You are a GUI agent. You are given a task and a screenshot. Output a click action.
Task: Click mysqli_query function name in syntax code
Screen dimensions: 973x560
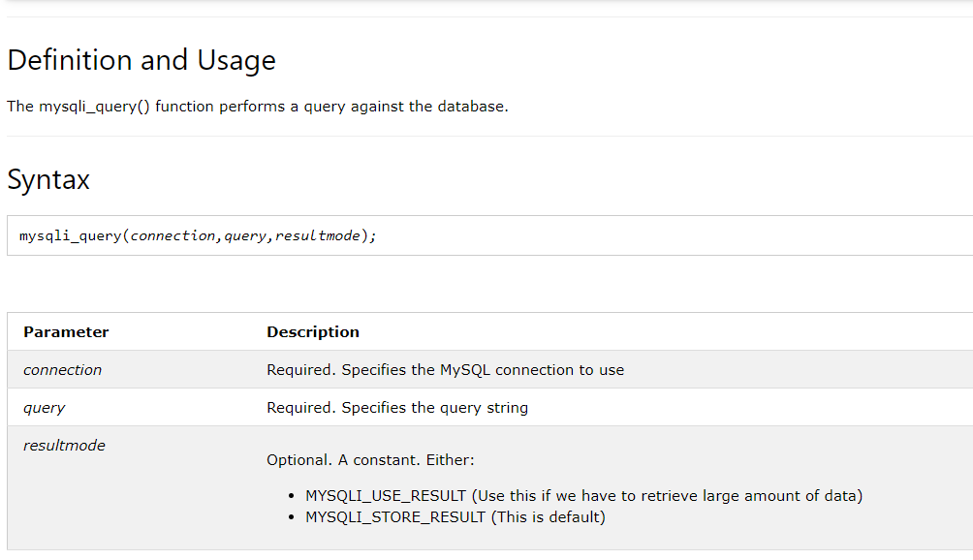(70, 236)
